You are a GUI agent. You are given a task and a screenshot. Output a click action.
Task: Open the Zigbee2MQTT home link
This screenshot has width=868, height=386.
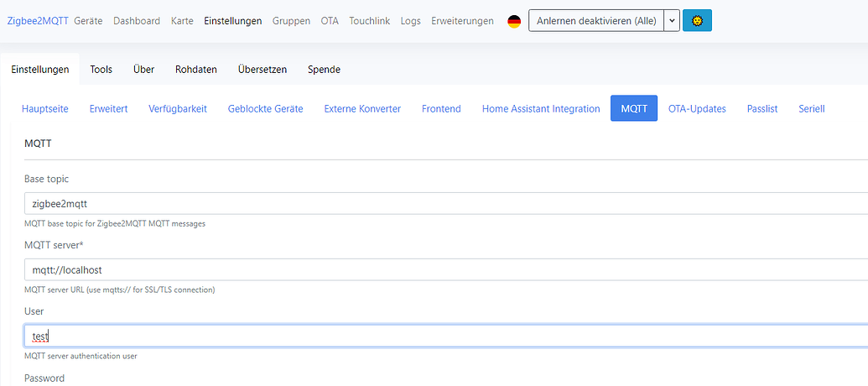click(x=38, y=21)
